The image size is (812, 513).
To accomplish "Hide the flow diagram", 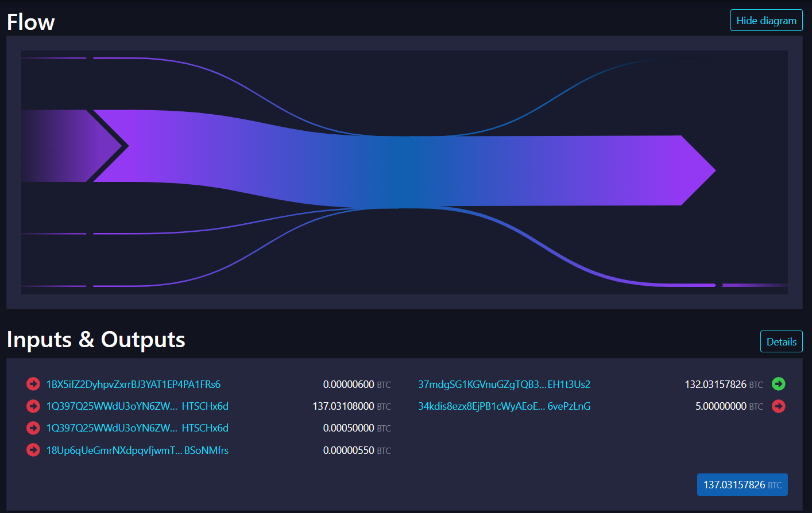I will [x=766, y=21].
